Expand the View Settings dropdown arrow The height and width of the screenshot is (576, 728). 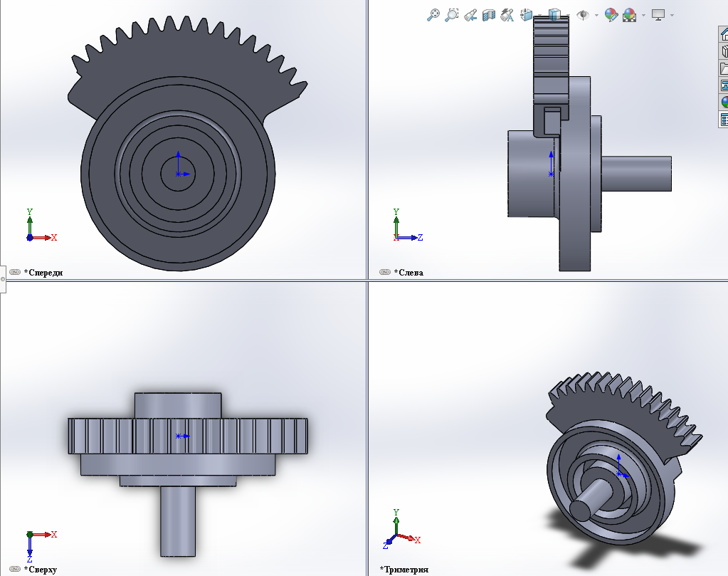pos(672,16)
